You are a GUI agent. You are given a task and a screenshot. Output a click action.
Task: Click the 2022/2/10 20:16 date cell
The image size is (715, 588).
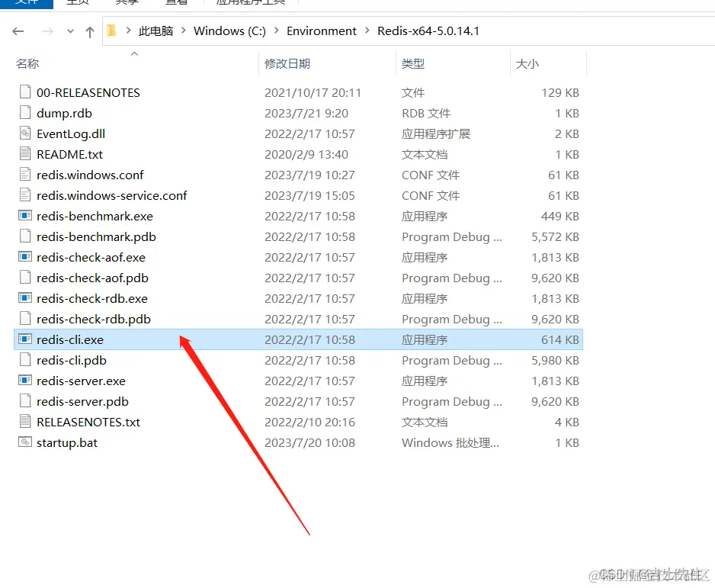coord(309,422)
